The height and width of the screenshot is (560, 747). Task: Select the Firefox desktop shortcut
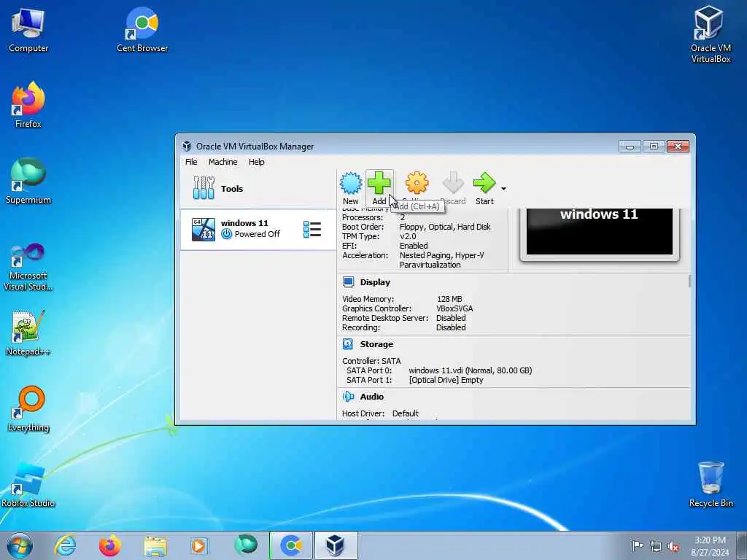coord(28,105)
